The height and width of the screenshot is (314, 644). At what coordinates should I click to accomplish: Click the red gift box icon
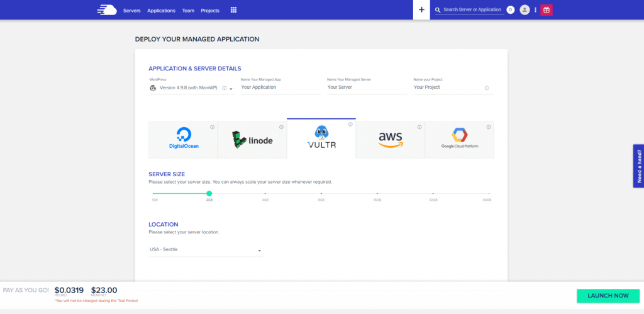click(x=547, y=10)
